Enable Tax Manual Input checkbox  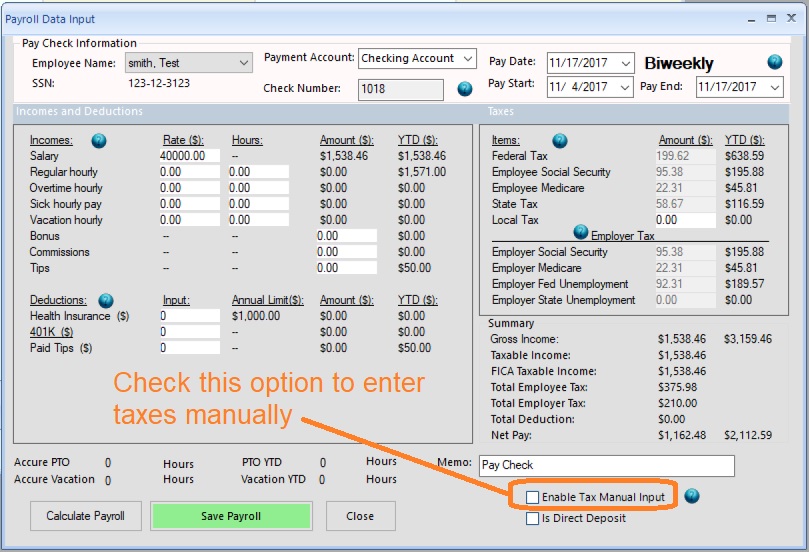pyautogui.click(x=533, y=497)
